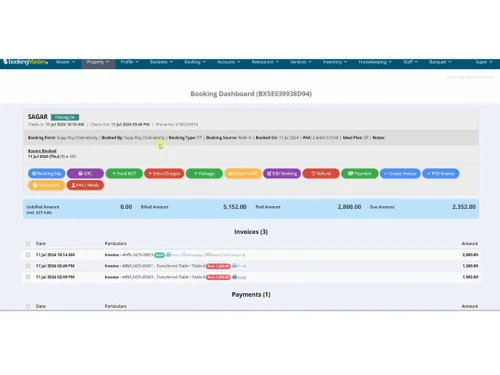The width and height of the screenshot is (500, 375).
Task: Click the Paid Amount value 2,800.00
Action: [x=349, y=207]
